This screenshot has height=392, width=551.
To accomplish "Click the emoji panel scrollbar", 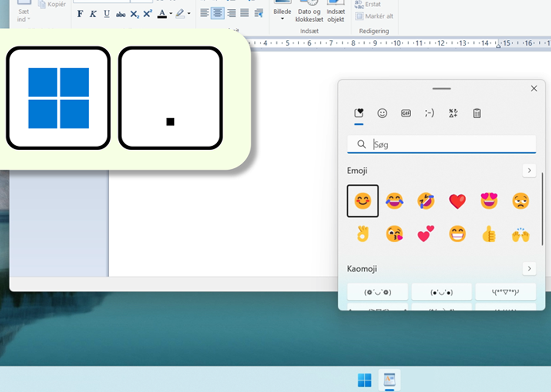I will click(542, 209).
